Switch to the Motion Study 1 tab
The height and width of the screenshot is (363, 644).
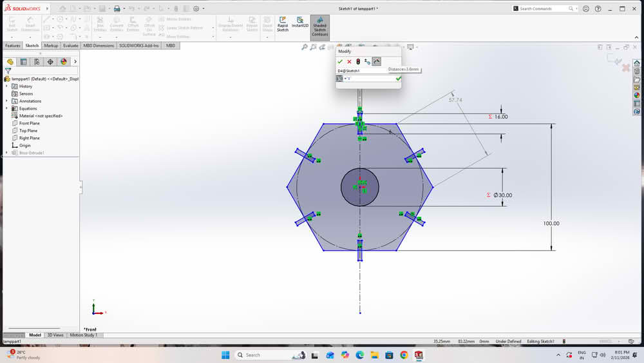pos(83,335)
